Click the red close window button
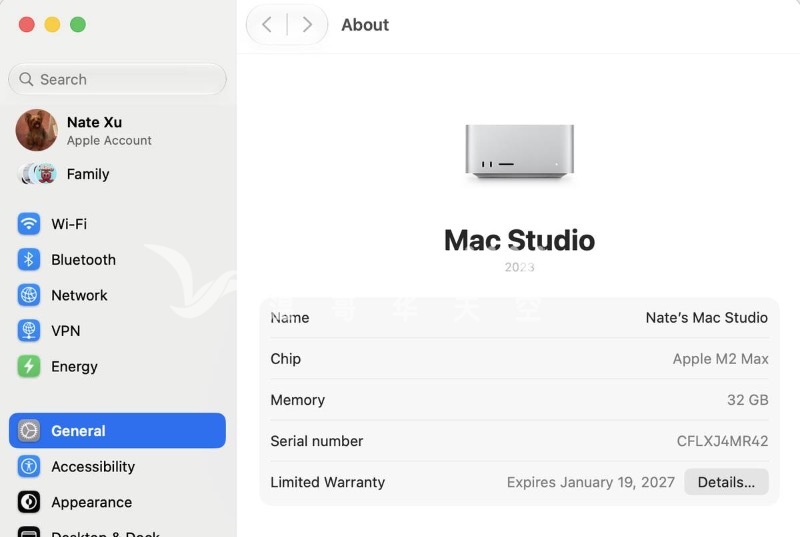Viewport: 800px width, 537px height. point(27,24)
